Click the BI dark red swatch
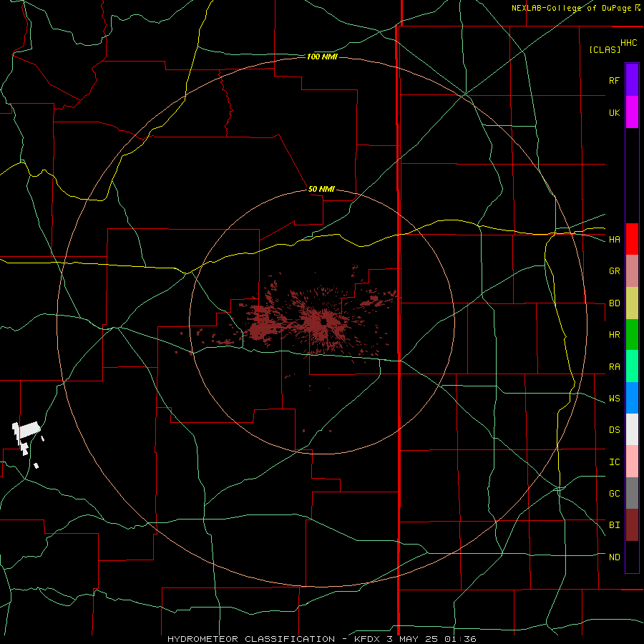644x644 pixels. pos(632,525)
